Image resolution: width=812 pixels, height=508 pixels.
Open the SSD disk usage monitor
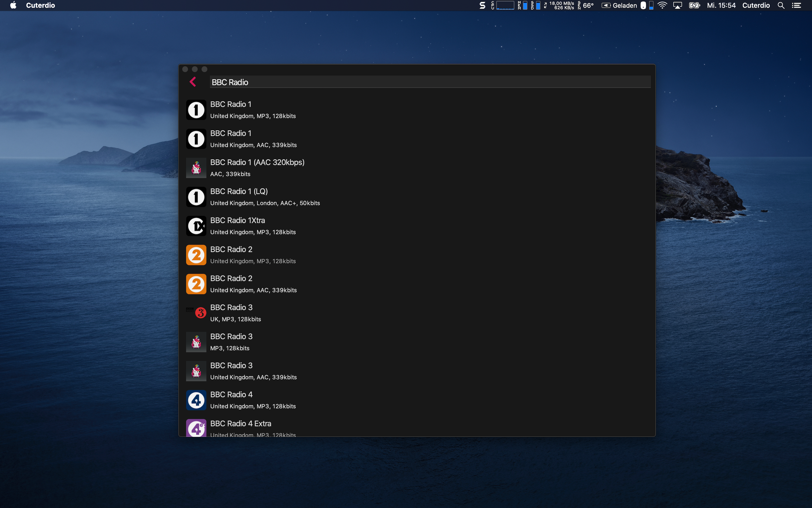535,5
